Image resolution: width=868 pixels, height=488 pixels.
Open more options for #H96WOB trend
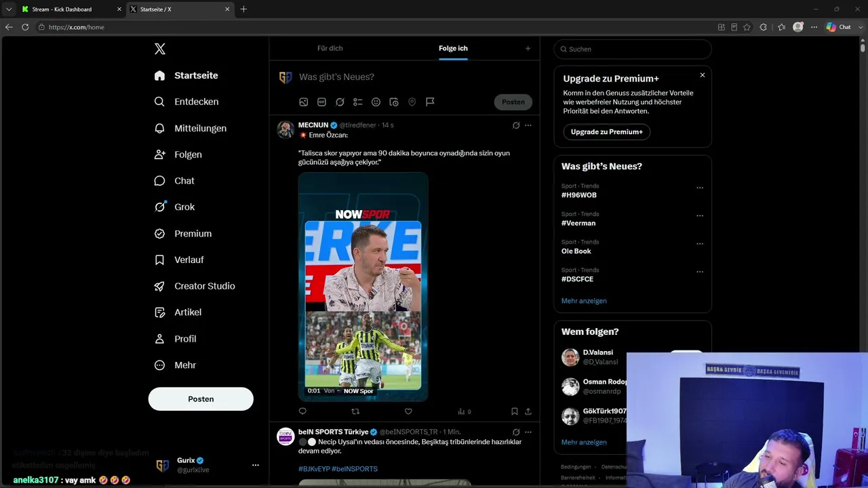tap(700, 188)
